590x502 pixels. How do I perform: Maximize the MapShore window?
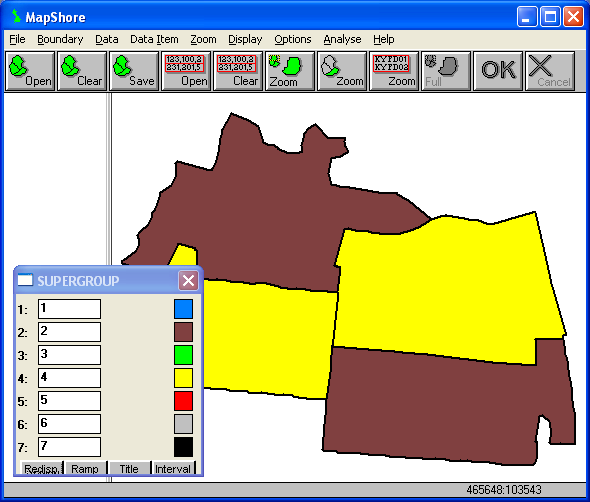click(x=550, y=17)
